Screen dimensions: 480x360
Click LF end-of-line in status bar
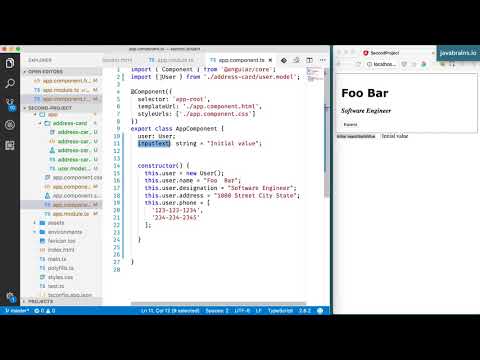pyautogui.click(x=258, y=311)
